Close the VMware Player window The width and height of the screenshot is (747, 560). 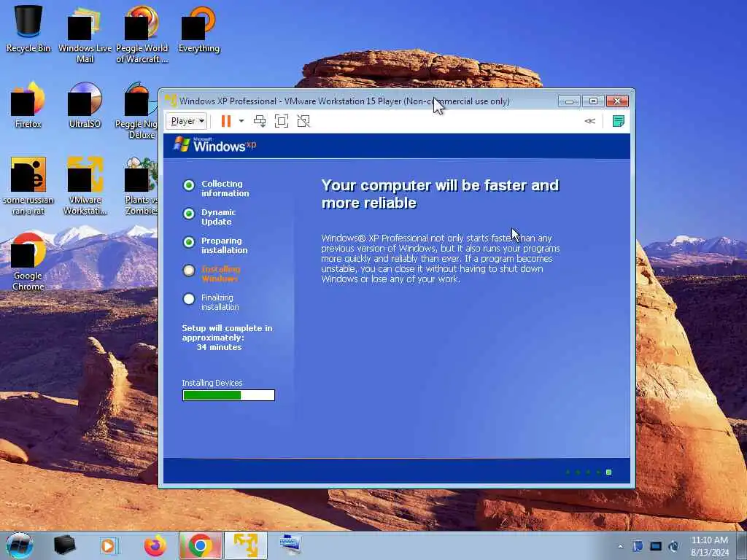617,101
